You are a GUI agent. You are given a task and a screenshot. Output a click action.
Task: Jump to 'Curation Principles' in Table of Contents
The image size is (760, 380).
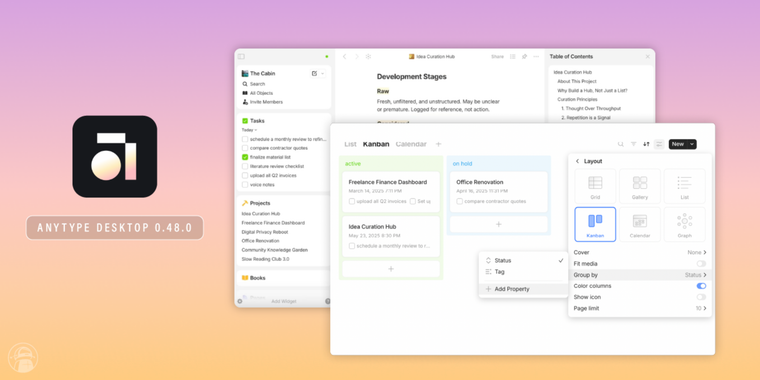[x=577, y=99]
